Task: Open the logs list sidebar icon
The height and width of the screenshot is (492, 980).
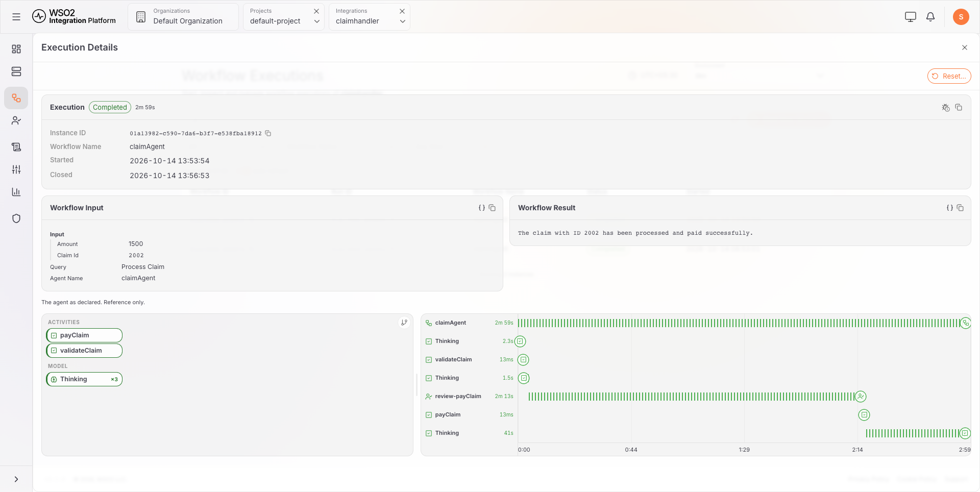Action: click(x=16, y=147)
